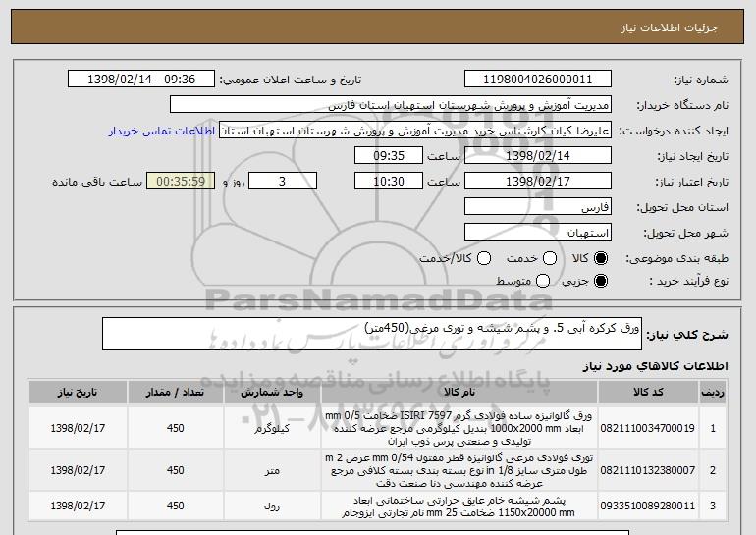This screenshot has height=535, width=756.
Task: Click product code 0821110034700019
Action: coord(648,428)
